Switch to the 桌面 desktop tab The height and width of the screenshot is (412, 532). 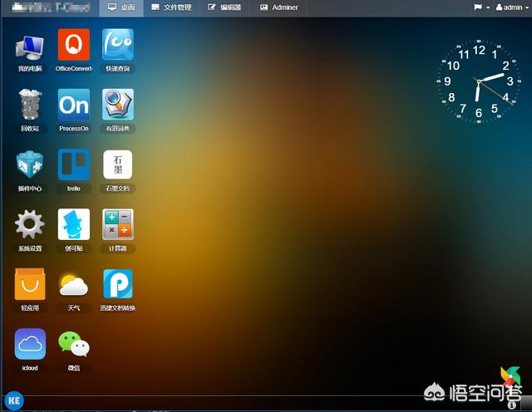coord(121,7)
